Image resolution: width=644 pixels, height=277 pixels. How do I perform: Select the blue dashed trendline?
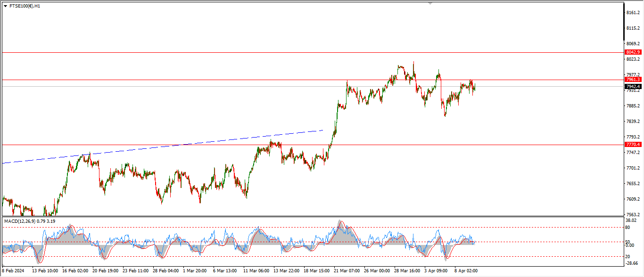pos(189,144)
